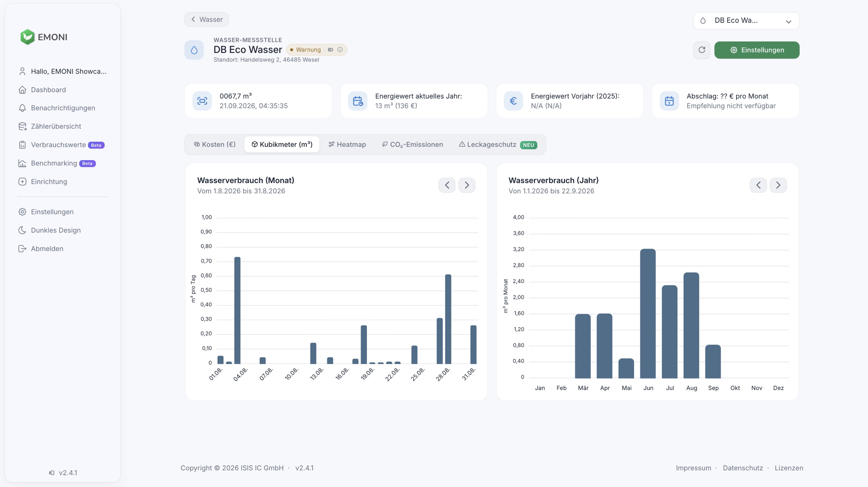Click the green Einstellungen button
The width and height of the screenshot is (868, 487).
pyautogui.click(x=757, y=50)
